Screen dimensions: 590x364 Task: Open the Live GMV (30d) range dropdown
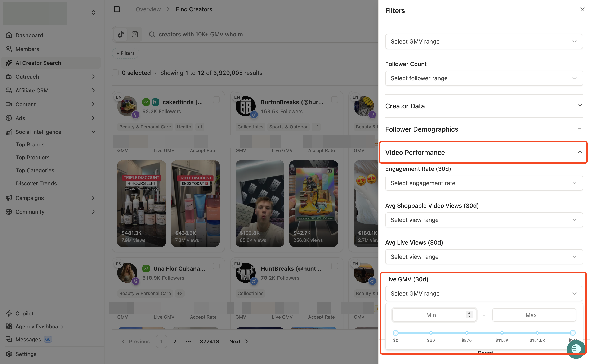484,294
